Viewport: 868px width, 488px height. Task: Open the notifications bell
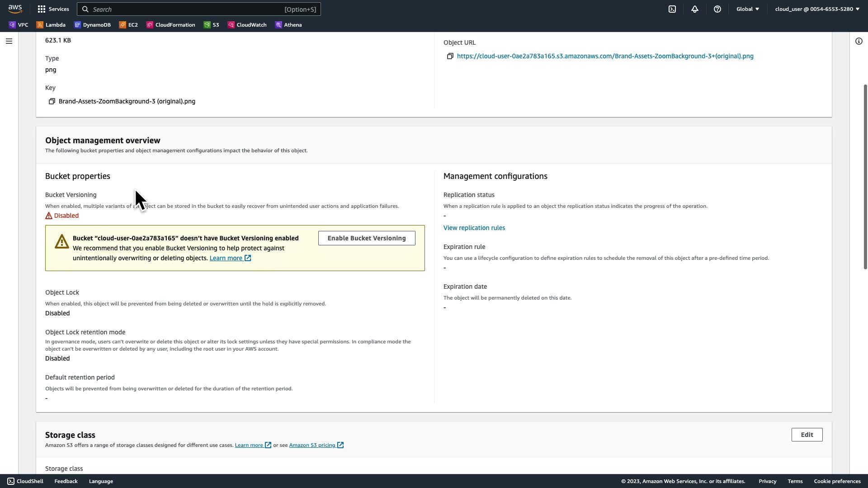pos(695,9)
